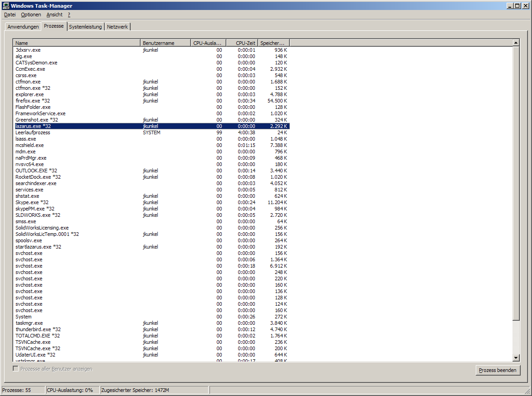The image size is (532, 396).
Task: Sort processes by Name column header
Action: tap(77, 43)
